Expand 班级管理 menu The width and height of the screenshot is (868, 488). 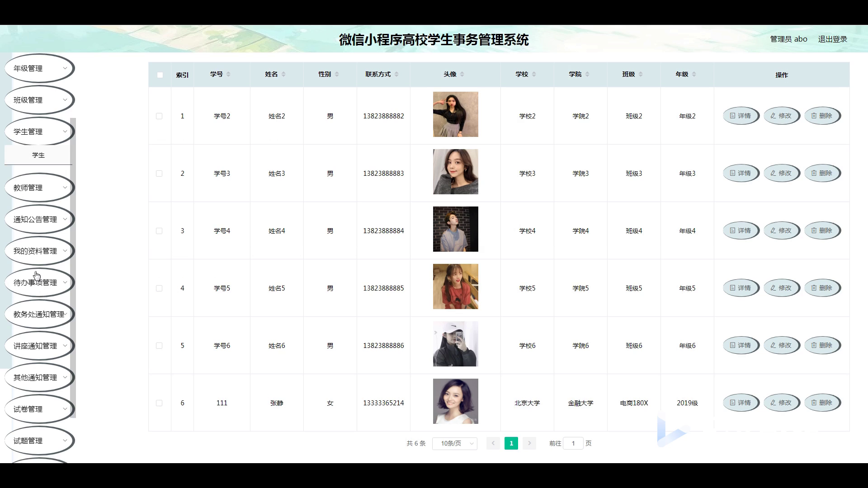(x=39, y=100)
